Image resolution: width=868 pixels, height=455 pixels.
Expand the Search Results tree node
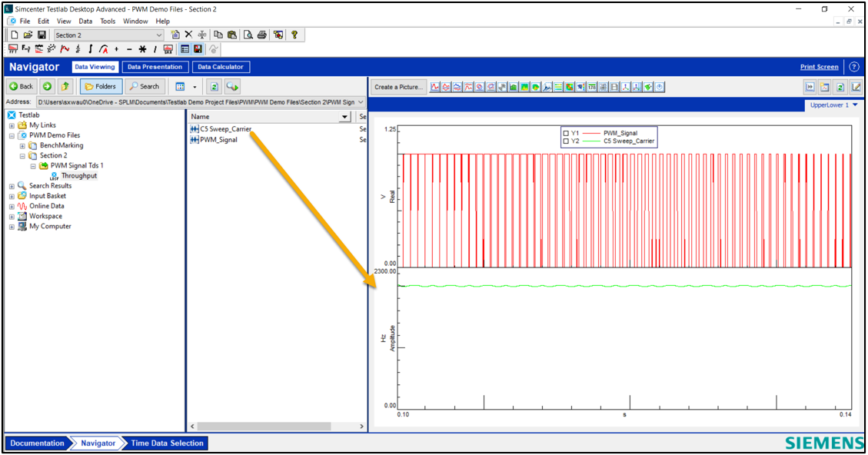pos(12,187)
